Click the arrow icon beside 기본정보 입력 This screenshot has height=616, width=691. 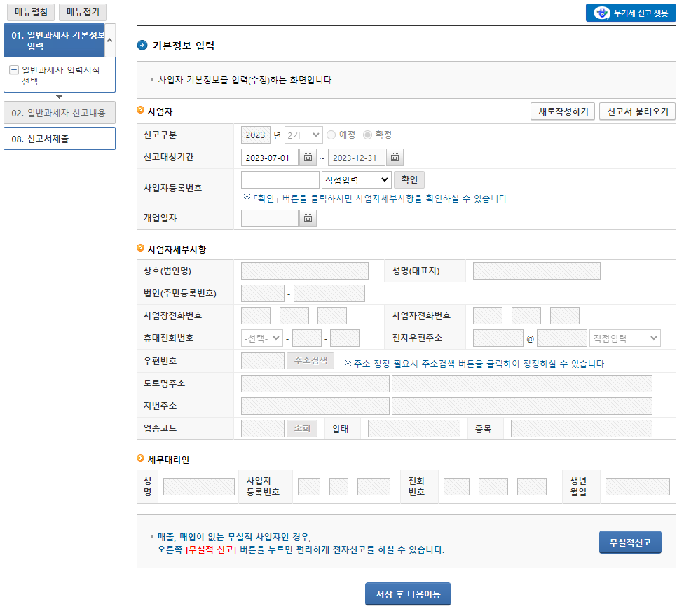142,46
